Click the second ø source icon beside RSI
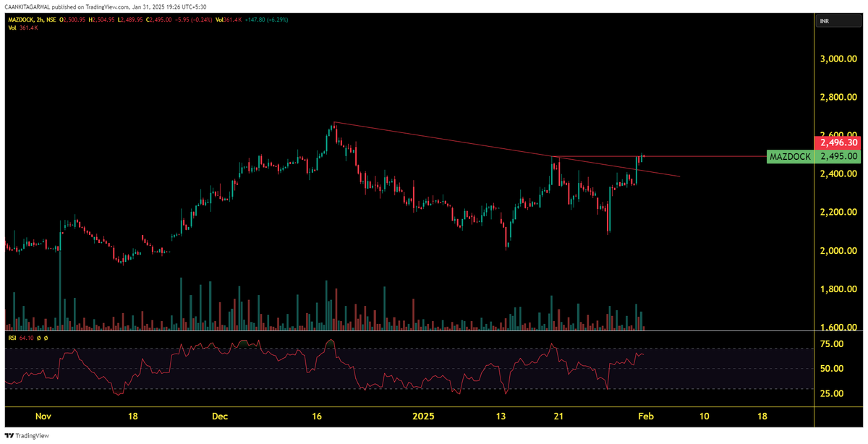 pyautogui.click(x=46, y=338)
